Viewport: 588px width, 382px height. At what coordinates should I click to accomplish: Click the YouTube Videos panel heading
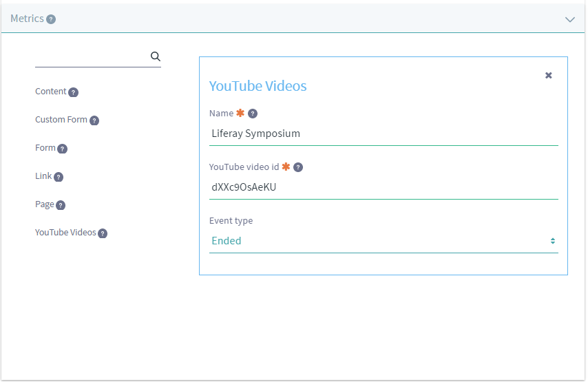(x=258, y=86)
